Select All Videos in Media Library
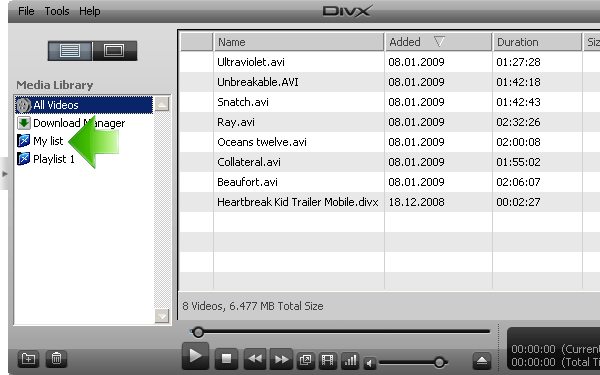The image size is (600, 375). coord(84,105)
